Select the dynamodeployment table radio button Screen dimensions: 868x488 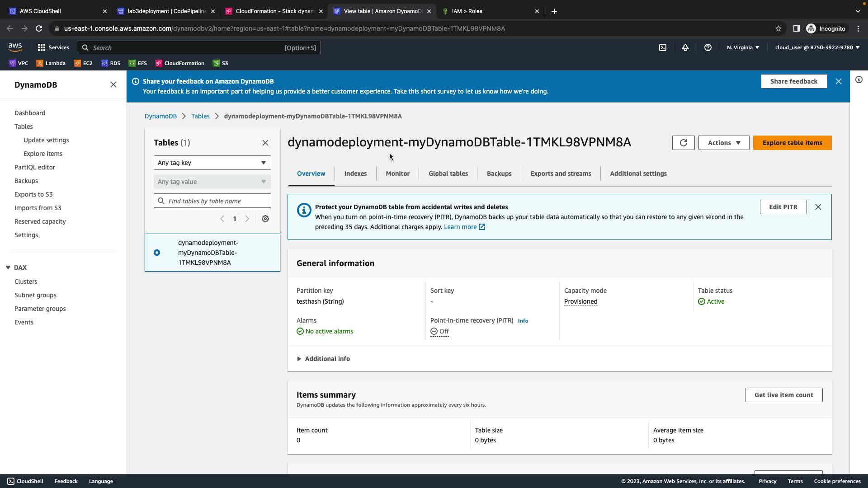point(157,253)
